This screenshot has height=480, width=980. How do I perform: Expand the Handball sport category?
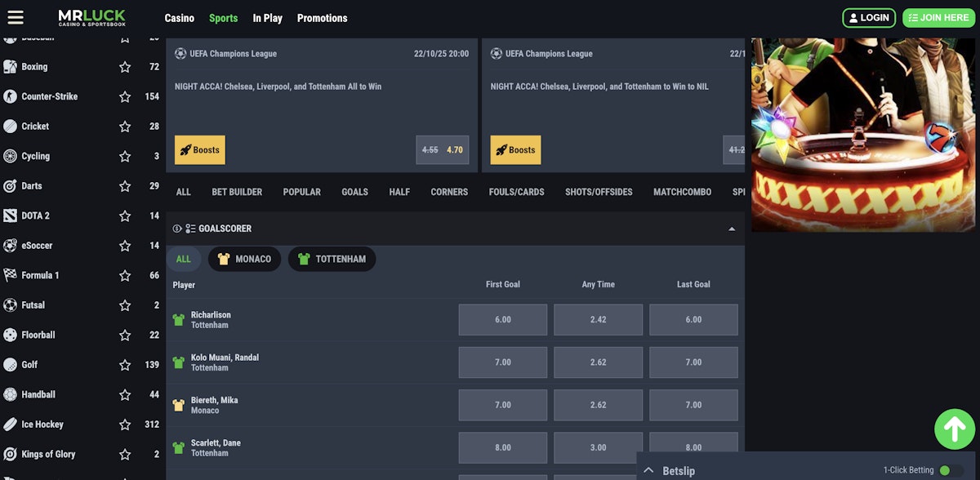[x=38, y=394]
